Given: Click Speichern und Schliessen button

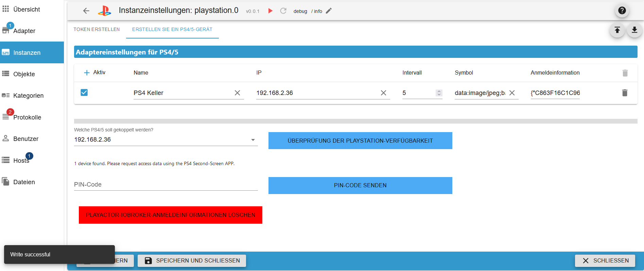Looking at the screenshot, I should click(192, 261).
